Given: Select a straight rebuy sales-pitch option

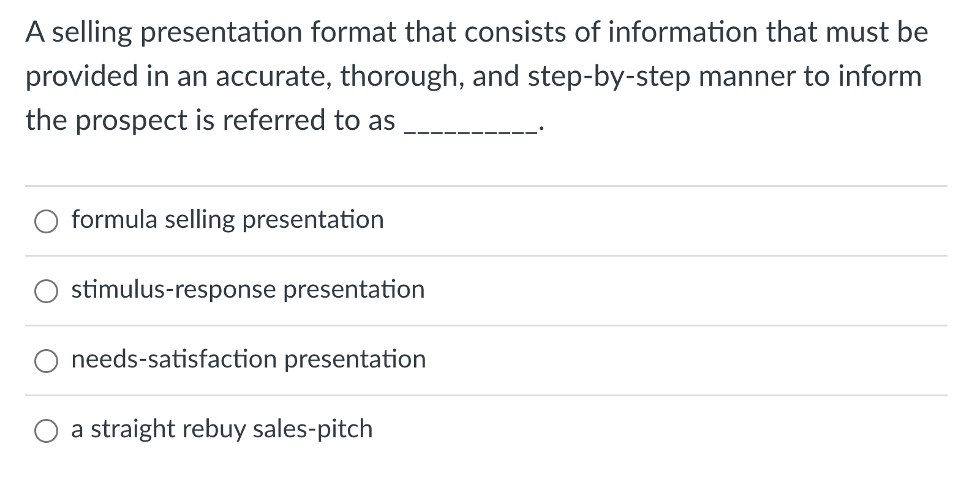Looking at the screenshot, I should 46,431.
